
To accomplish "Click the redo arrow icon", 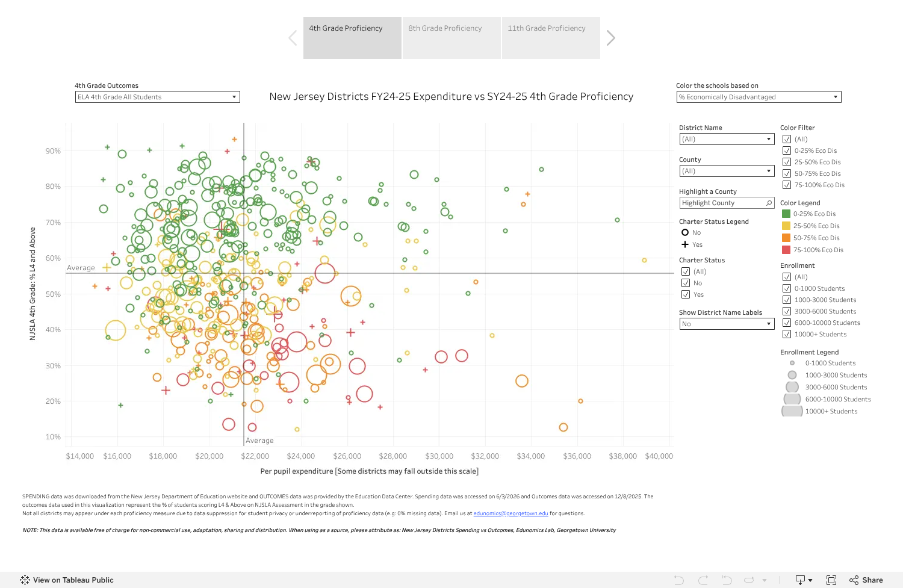I will pyautogui.click(x=703, y=580).
